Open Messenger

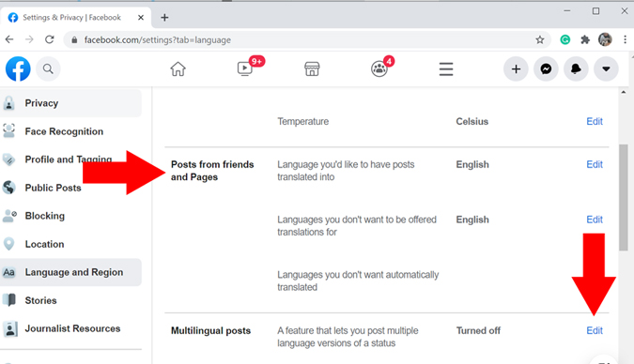coord(546,68)
